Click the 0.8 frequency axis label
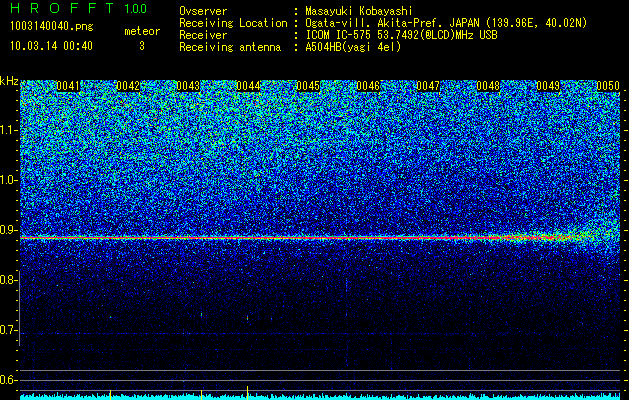629x400 pixels. pyautogui.click(x=8, y=280)
